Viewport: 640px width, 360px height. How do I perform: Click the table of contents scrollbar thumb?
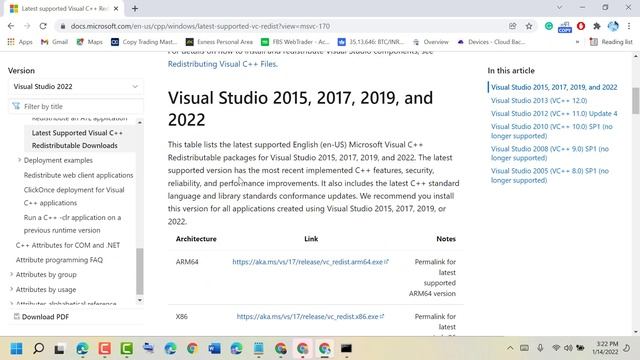pyautogui.click(x=140, y=271)
